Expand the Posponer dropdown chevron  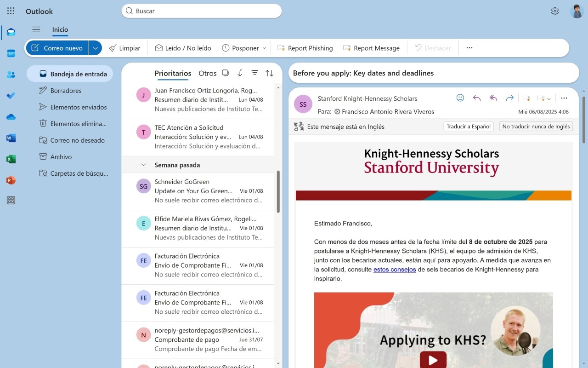point(264,48)
